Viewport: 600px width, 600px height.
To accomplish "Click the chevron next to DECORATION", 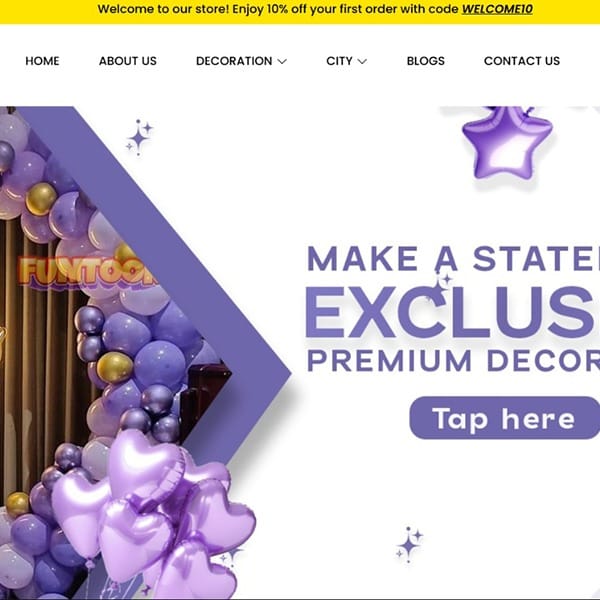I will coord(282,61).
